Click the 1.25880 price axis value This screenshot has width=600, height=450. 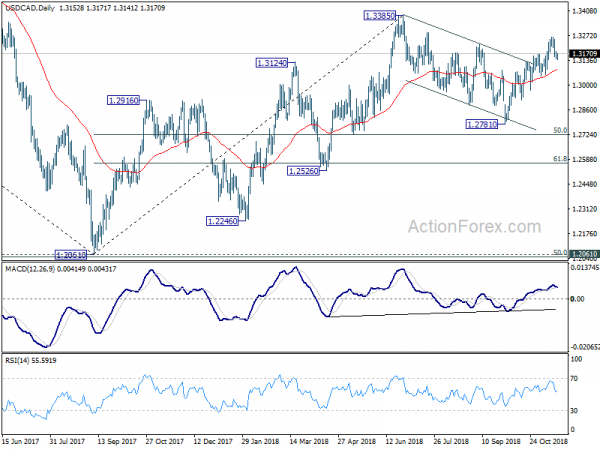pyautogui.click(x=584, y=160)
